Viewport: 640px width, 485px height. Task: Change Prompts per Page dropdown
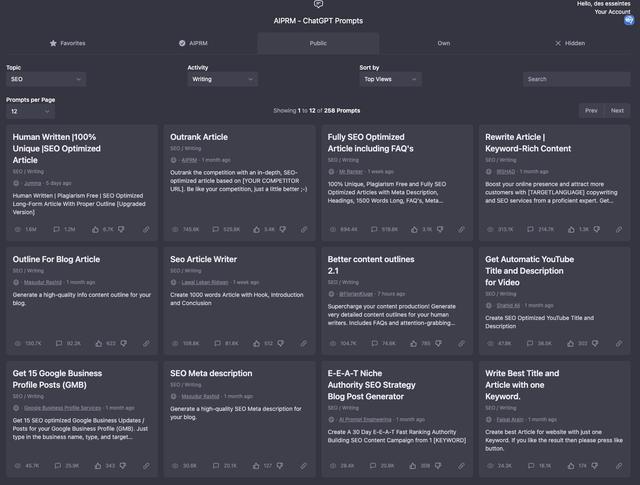(30, 111)
